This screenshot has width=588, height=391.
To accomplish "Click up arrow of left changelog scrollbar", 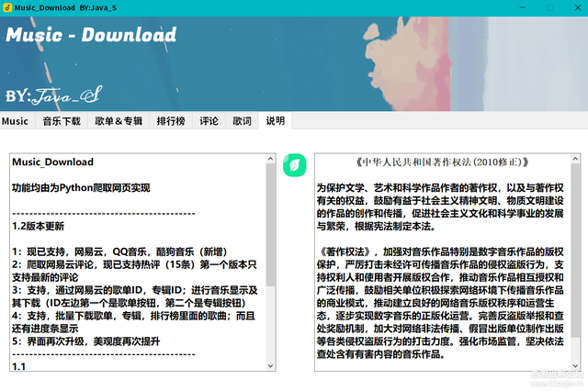I will [x=270, y=159].
